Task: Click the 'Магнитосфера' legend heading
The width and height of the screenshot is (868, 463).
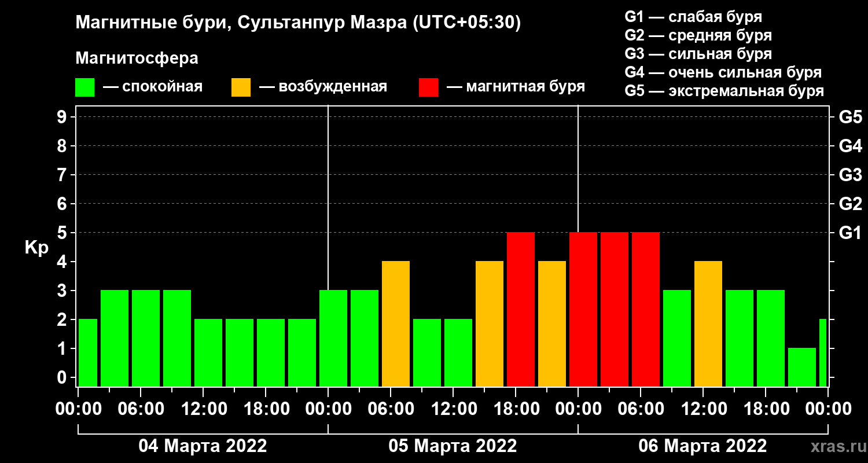Action: [x=137, y=58]
